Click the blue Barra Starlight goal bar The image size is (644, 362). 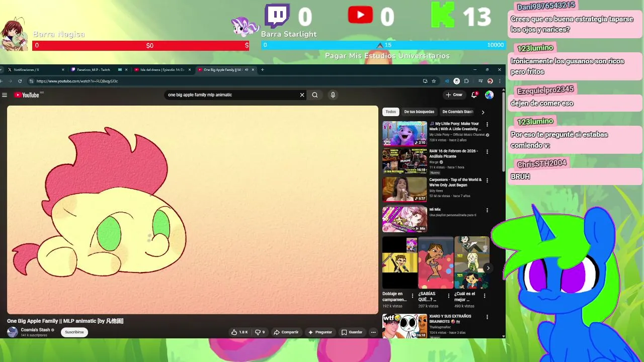point(383,45)
